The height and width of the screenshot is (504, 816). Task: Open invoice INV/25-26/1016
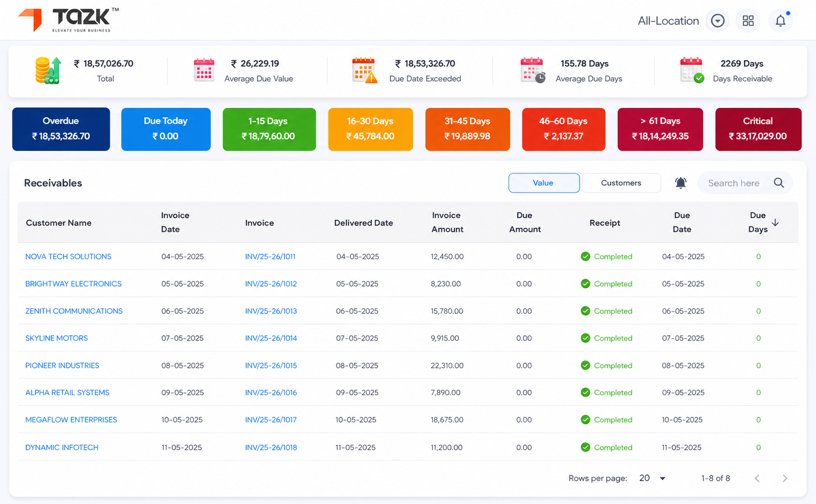pos(271,393)
